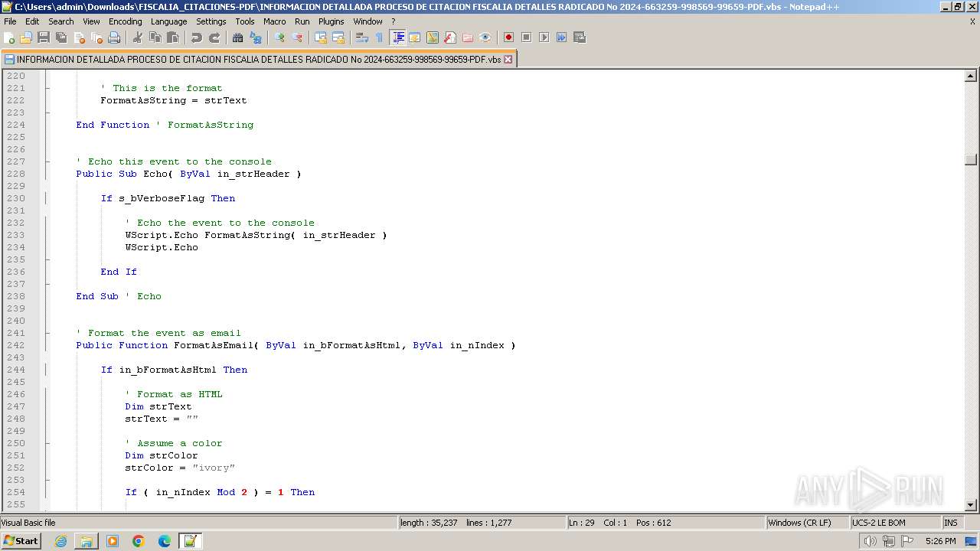Click the Visual Basic file status field

point(199,523)
